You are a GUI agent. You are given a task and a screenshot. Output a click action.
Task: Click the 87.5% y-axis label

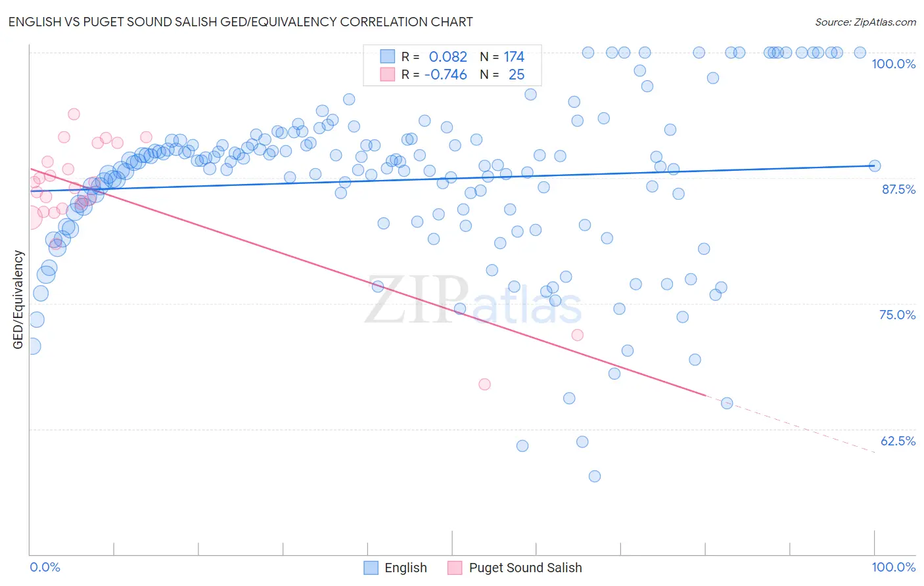click(x=898, y=189)
